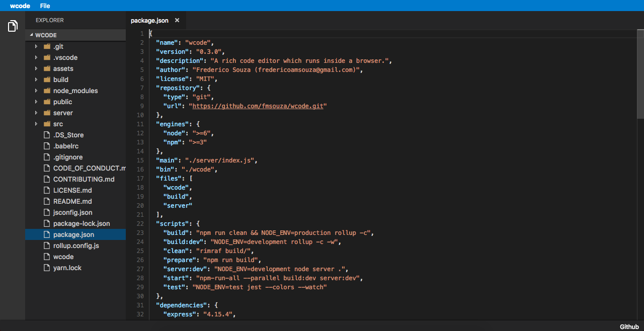Viewport: 644px width, 331px height.
Task: Click the EXPLORER panel heading
Action: pyautogui.click(x=50, y=21)
